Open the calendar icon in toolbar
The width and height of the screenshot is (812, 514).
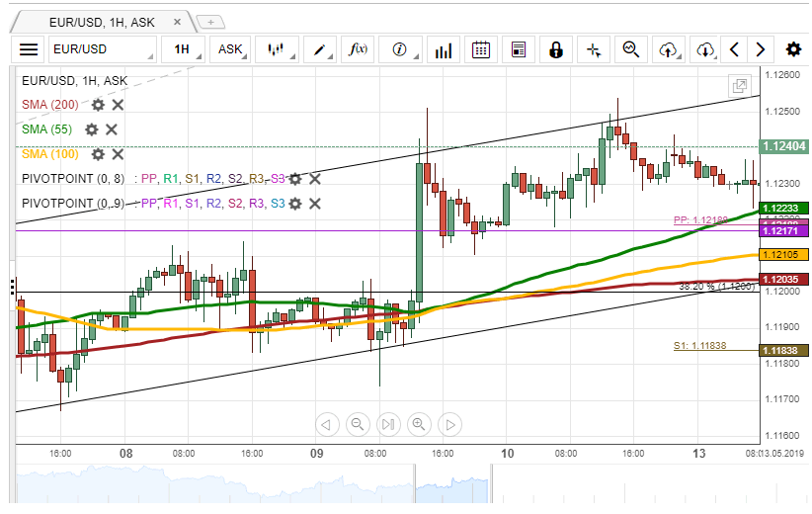click(x=481, y=49)
